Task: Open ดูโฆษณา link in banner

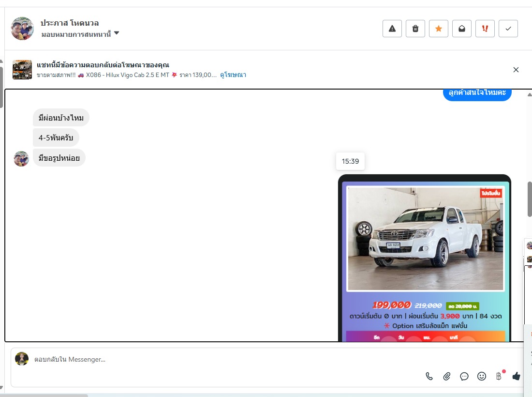Action: pos(233,75)
